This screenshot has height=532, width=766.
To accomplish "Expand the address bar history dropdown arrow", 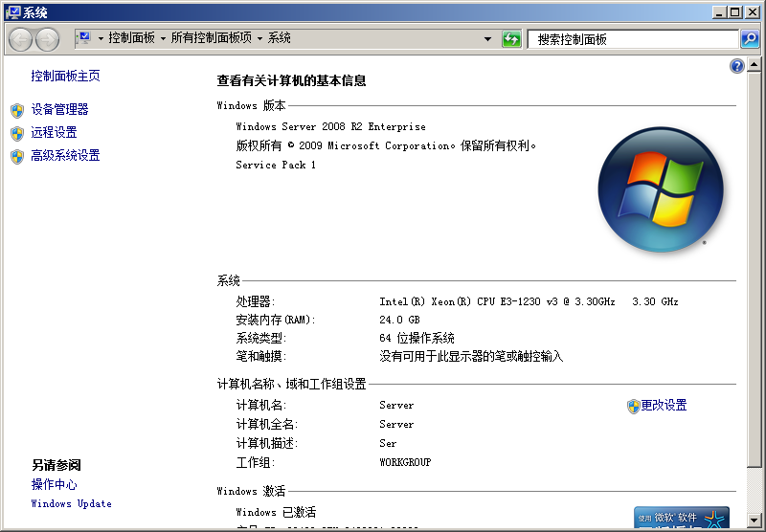I will (487, 39).
